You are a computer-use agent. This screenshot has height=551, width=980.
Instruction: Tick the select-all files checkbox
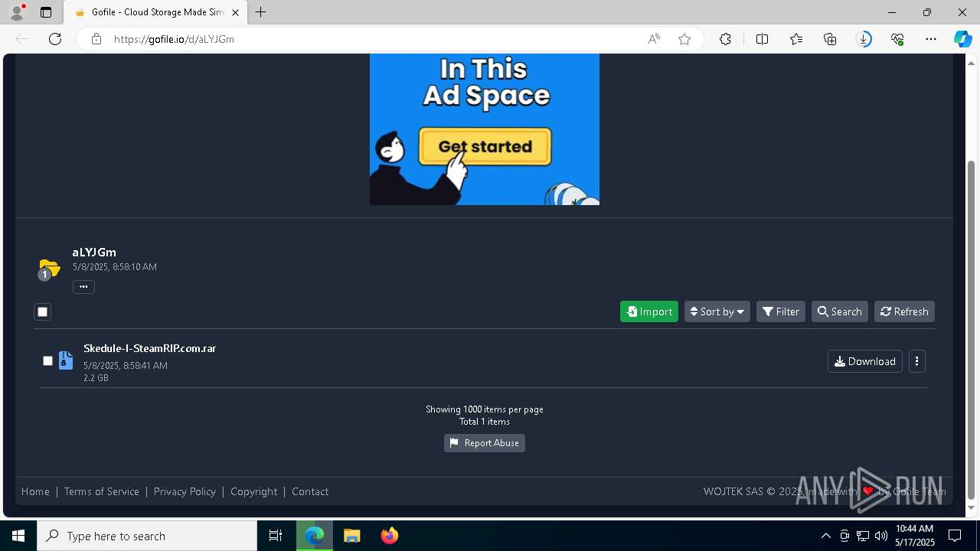coord(43,311)
